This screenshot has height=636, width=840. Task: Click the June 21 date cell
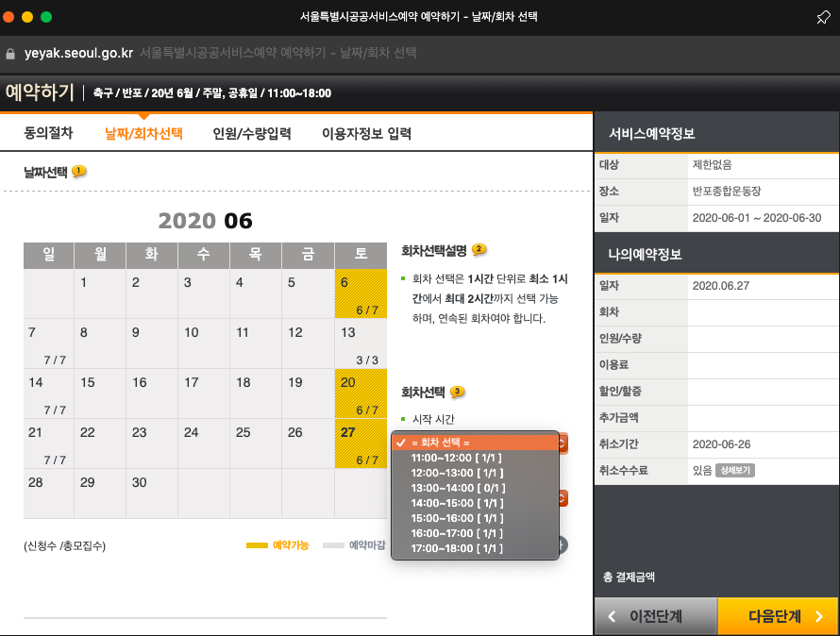pos(49,444)
